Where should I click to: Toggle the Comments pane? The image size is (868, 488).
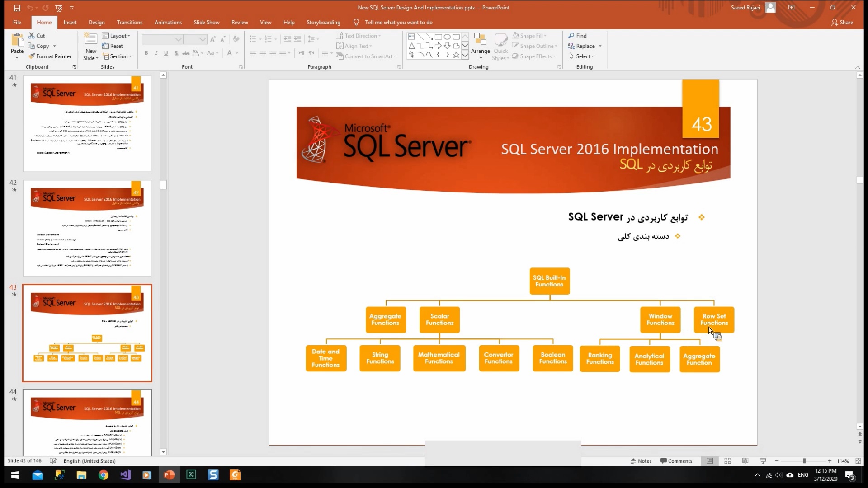(676, 461)
